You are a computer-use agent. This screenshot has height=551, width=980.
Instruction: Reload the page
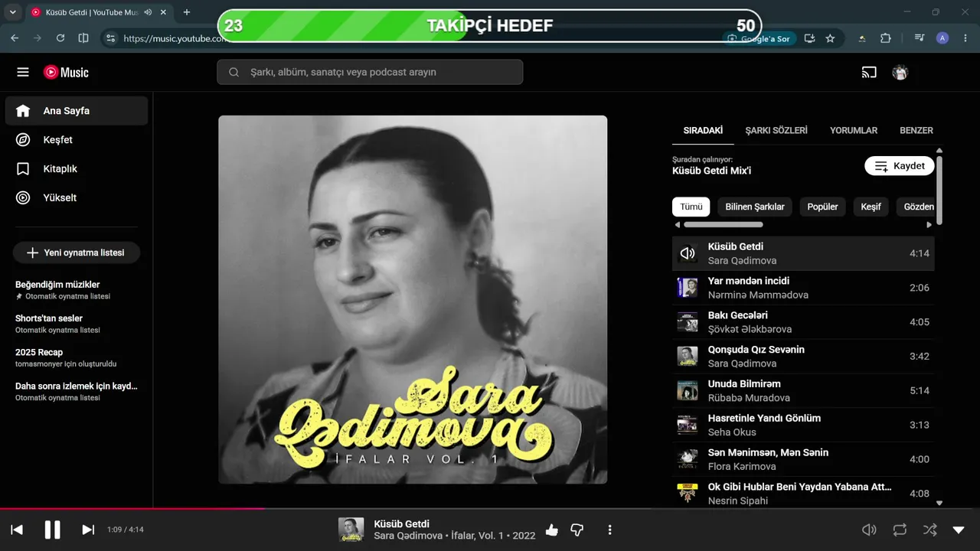pos(60,38)
